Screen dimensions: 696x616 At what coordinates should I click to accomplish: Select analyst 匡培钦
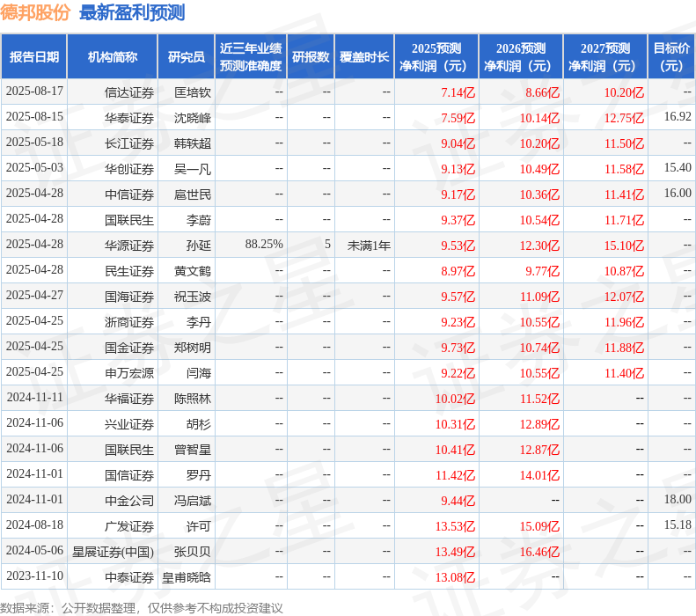coord(193,92)
